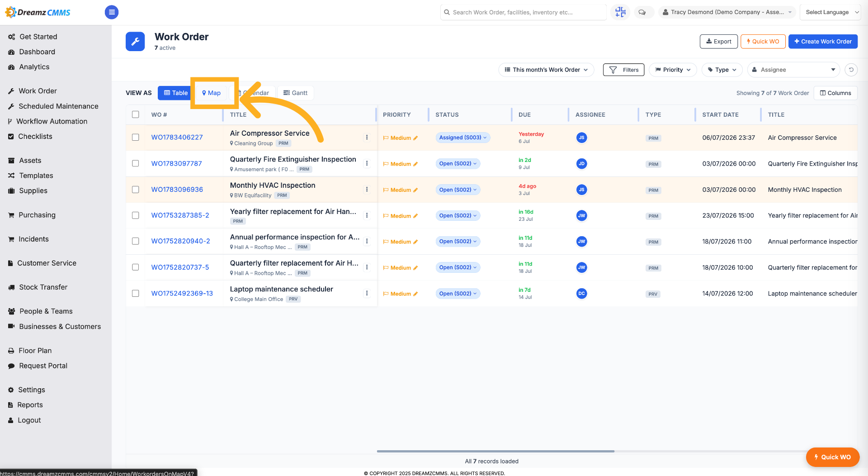Click the Export button
Screen dimensions: 868x476
pyautogui.click(x=719, y=41)
